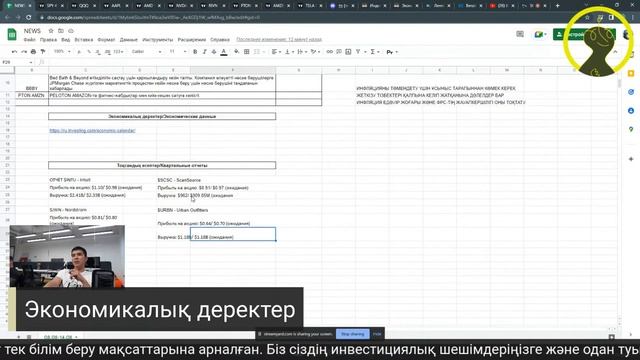640x360 pixels.
Task: Redo the last undone action
Action: 24,52
